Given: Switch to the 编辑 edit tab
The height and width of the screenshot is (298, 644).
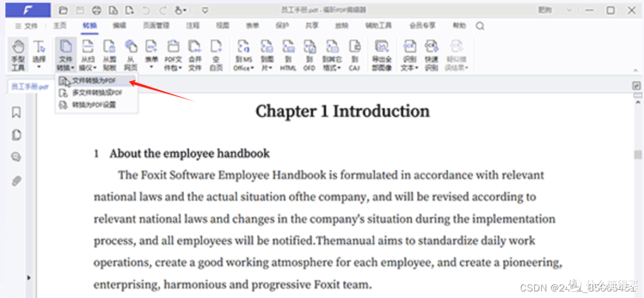Looking at the screenshot, I should click(x=119, y=26).
